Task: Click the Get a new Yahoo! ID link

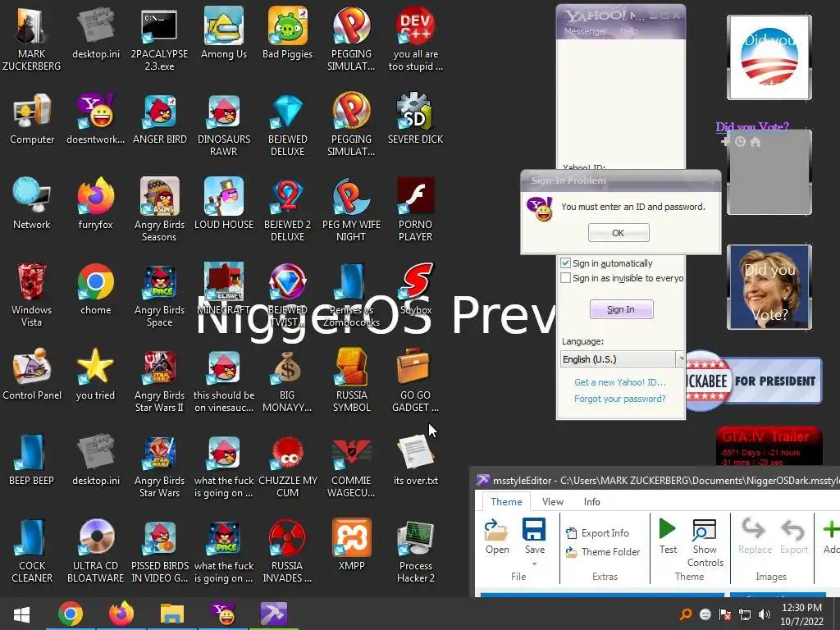Action: tap(620, 382)
